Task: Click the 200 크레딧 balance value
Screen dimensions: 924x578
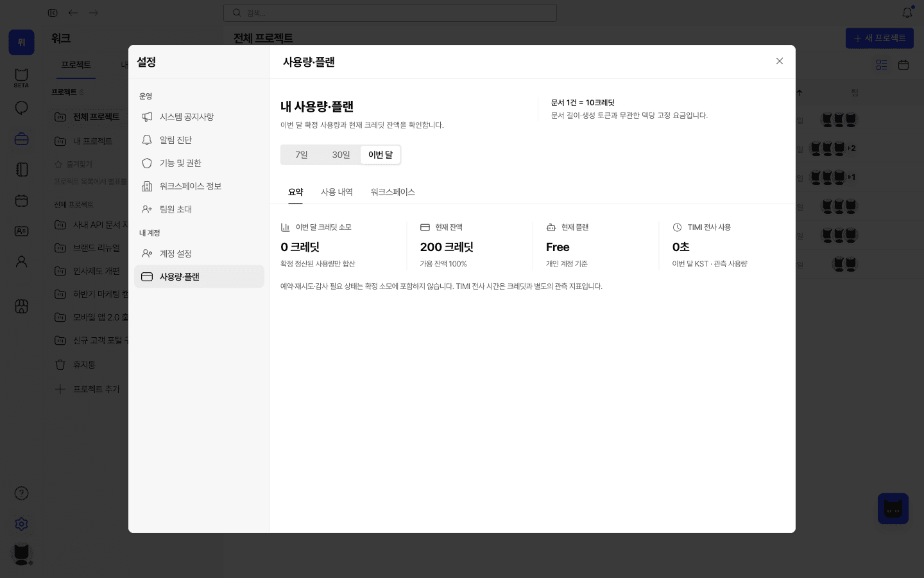Action: (447, 247)
